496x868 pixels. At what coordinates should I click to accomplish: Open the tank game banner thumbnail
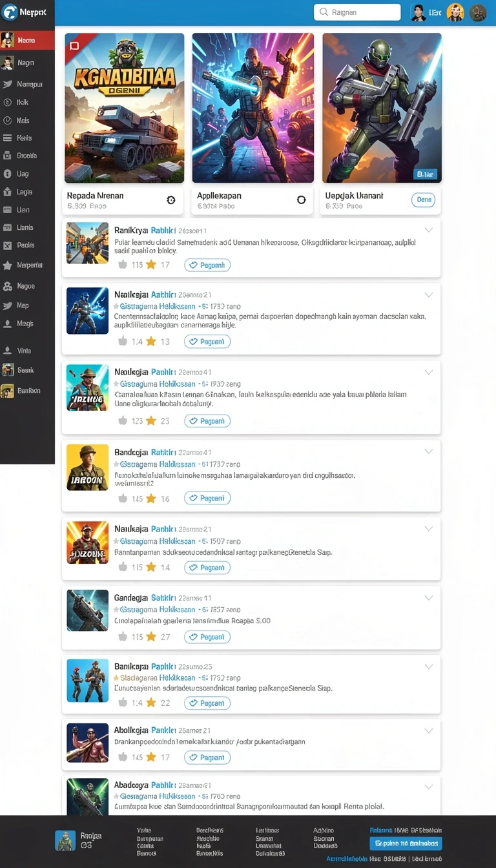pos(124,108)
